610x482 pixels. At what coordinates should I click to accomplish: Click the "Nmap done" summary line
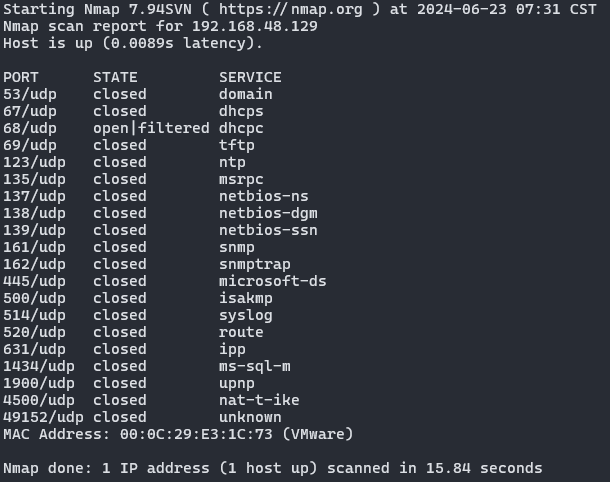(x=272, y=468)
